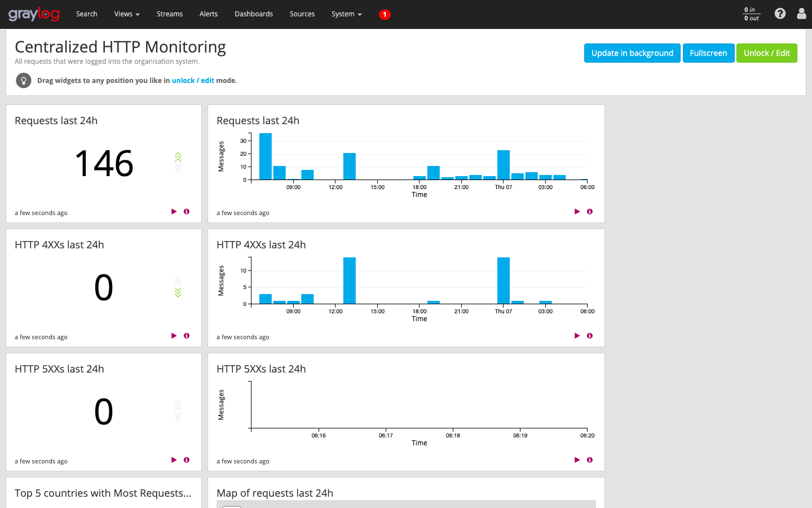Screen dimensions: 812x508
Task: Open the user profile icon
Action: (x=801, y=14)
